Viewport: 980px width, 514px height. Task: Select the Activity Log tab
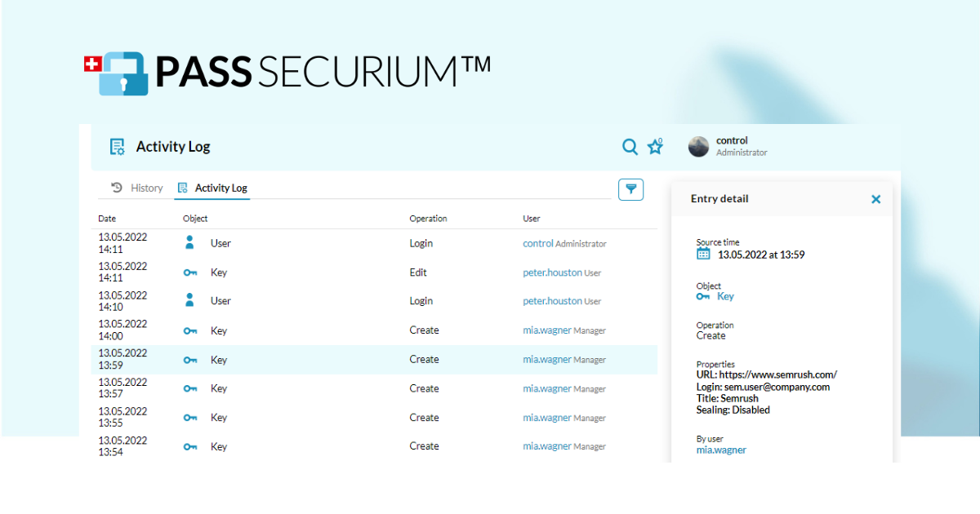(x=212, y=188)
